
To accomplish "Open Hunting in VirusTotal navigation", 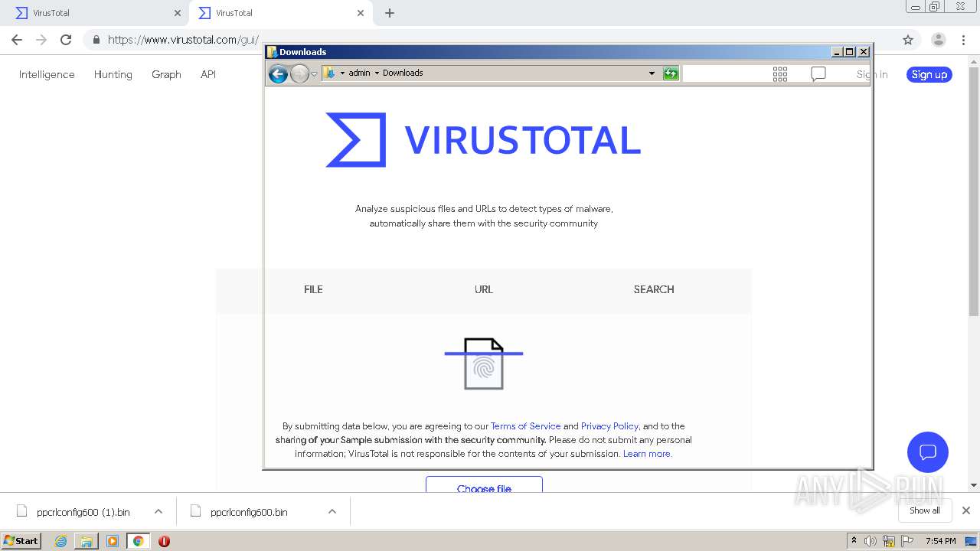I will pos(113,74).
